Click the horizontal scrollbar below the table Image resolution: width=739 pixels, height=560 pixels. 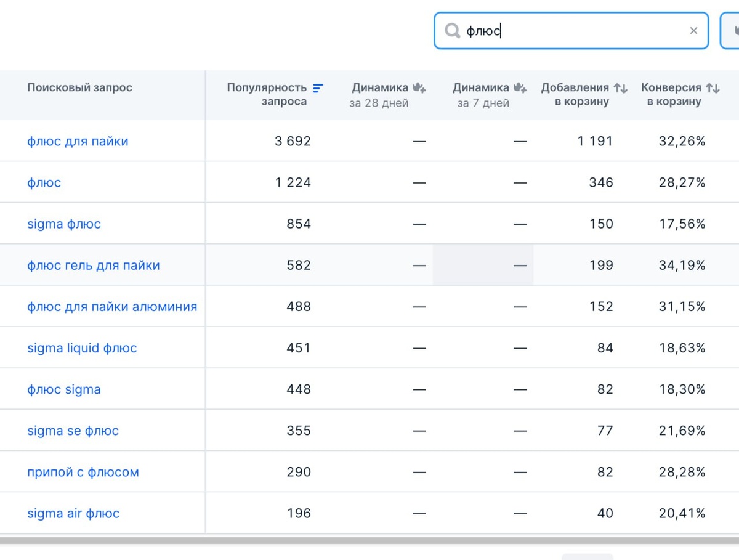pos(369,541)
